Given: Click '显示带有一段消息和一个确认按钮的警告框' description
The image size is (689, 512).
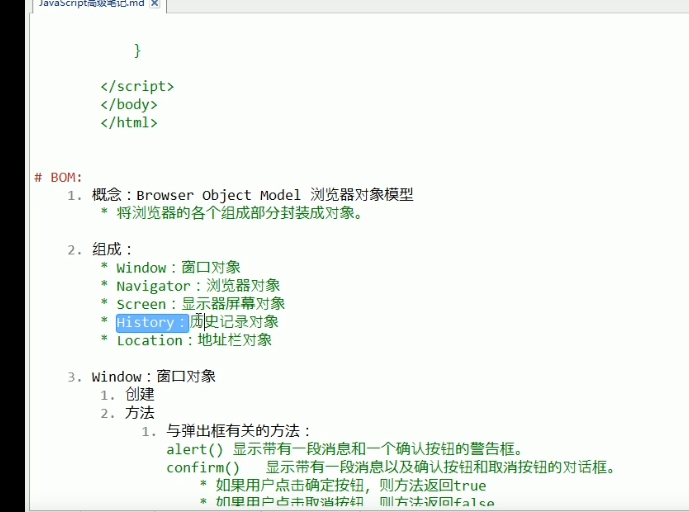Looking at the screenshot, I should pyautogui.click(x=378, y=449).
